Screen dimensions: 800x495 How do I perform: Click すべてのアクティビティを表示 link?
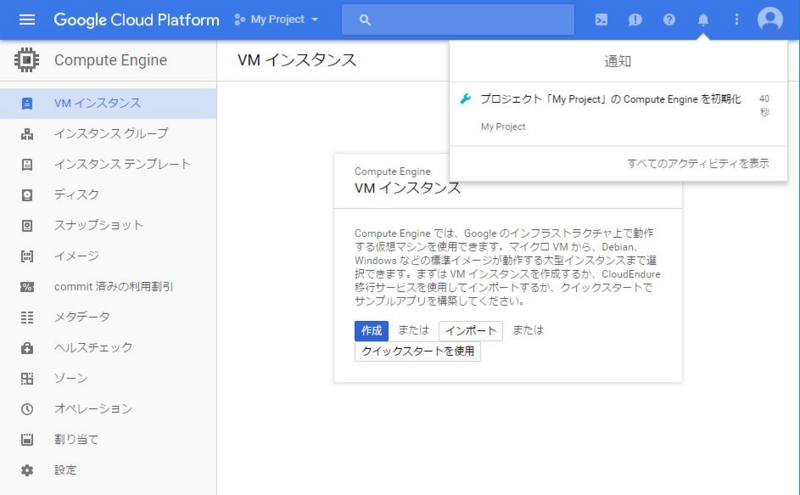pos(697,163)
